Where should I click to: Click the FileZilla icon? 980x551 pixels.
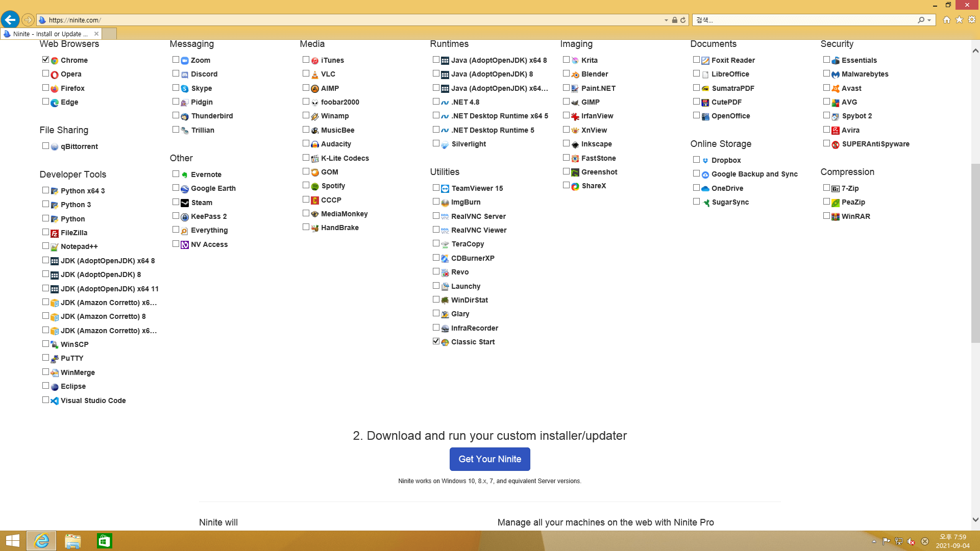55,233
